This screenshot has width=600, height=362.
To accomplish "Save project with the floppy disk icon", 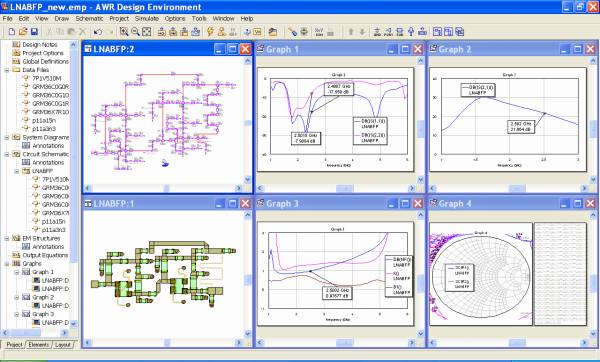I will pyautogui.click(x=34, y=32).
